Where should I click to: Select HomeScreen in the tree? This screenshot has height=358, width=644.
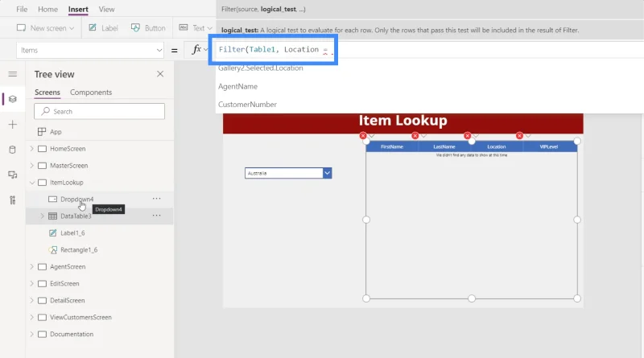[x=68, y=149]
